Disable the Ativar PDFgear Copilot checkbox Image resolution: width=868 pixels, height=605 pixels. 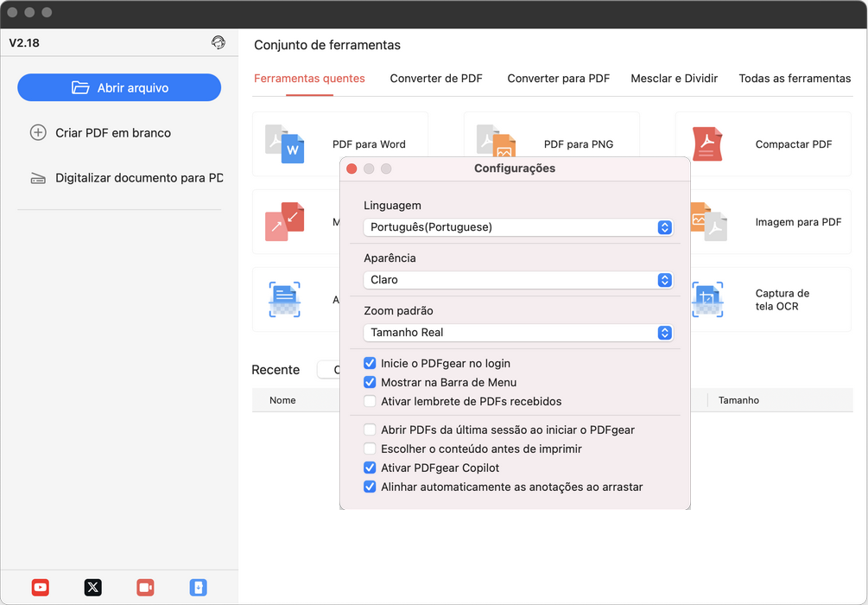pos(370,468)
